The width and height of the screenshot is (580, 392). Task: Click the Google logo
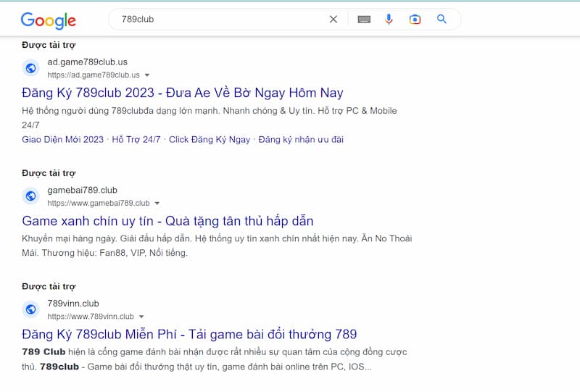click(x=48, y=20)
